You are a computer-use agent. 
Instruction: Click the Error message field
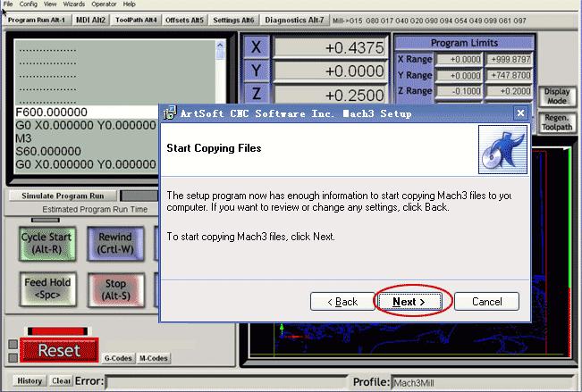point(226,382)
